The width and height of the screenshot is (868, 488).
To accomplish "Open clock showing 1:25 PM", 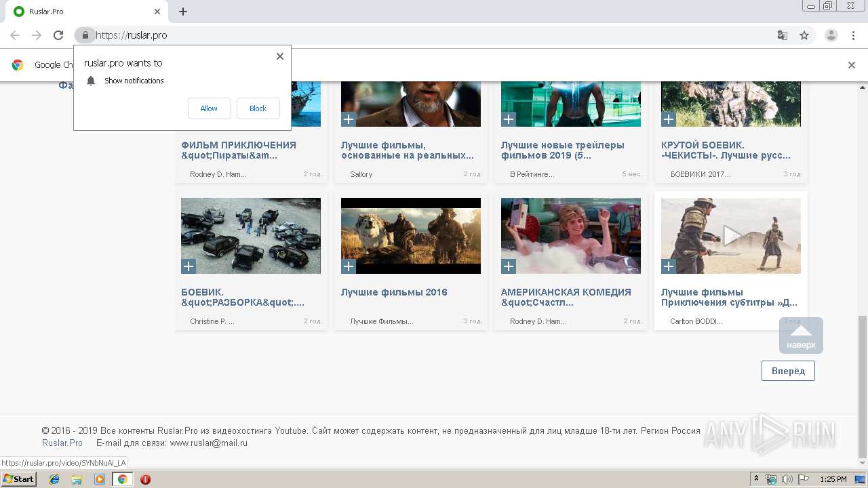I will click(833, 479).
